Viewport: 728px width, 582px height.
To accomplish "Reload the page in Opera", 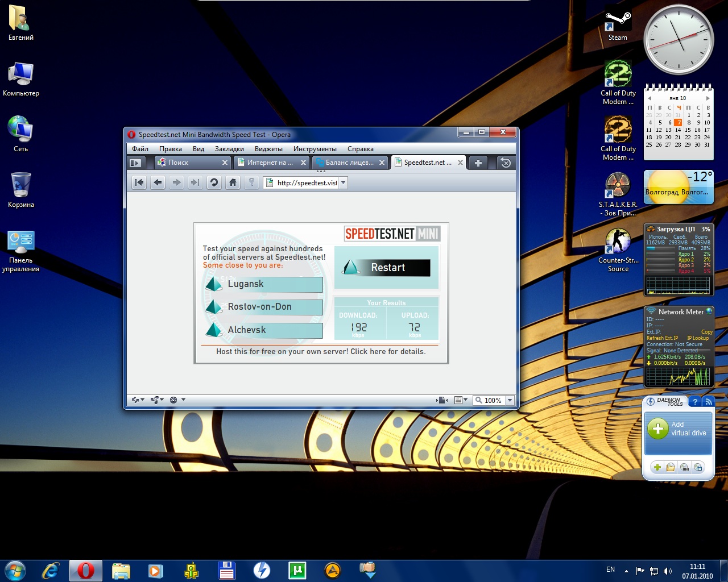I will click(214, 182).
